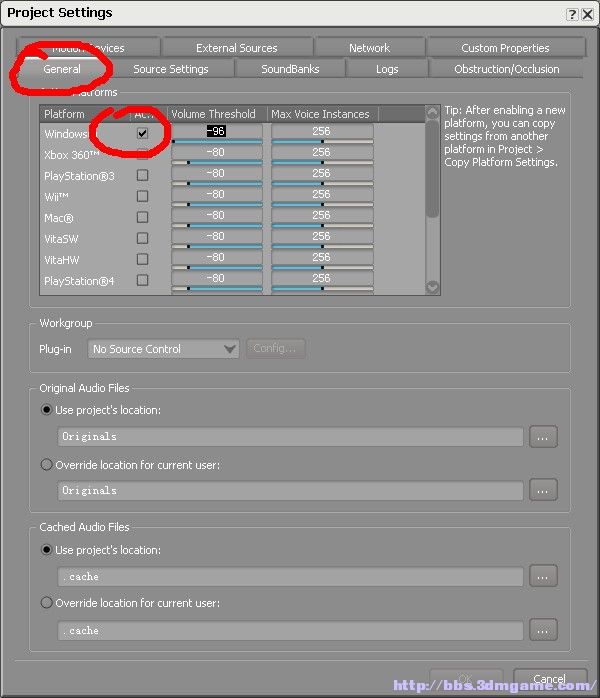Enable the PlayStation®4 platform checkbox
The image size is (600, 698).
pyautogui.click(x=142, y=280)
